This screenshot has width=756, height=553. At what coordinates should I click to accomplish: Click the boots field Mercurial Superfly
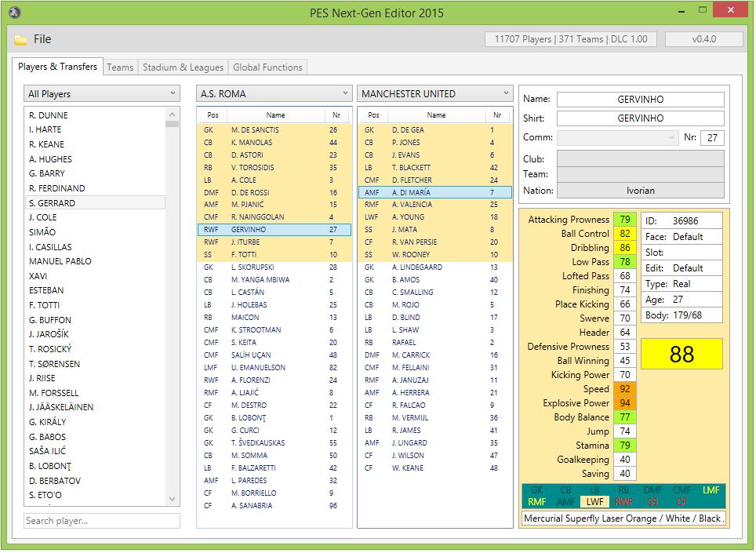click(x=623, y=518)
